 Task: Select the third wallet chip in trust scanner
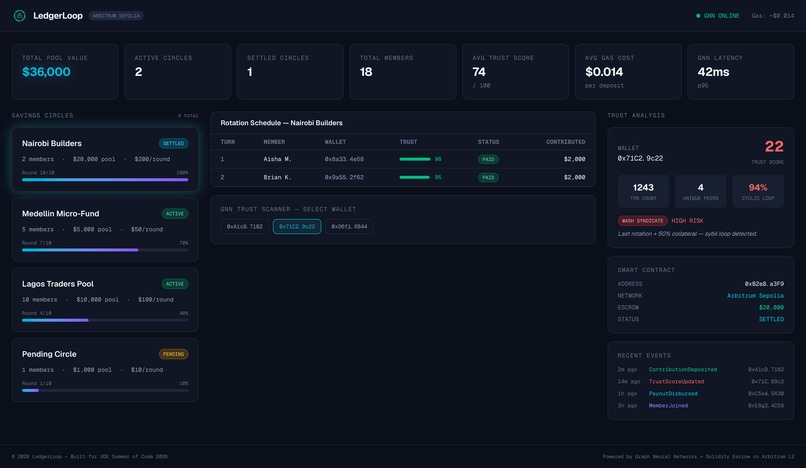(x=349, y=226)
